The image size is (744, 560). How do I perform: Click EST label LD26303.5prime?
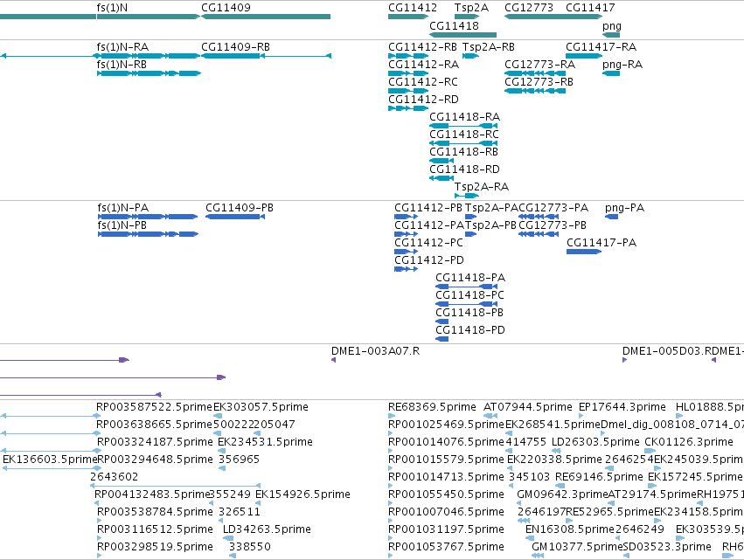pos(595,442)
